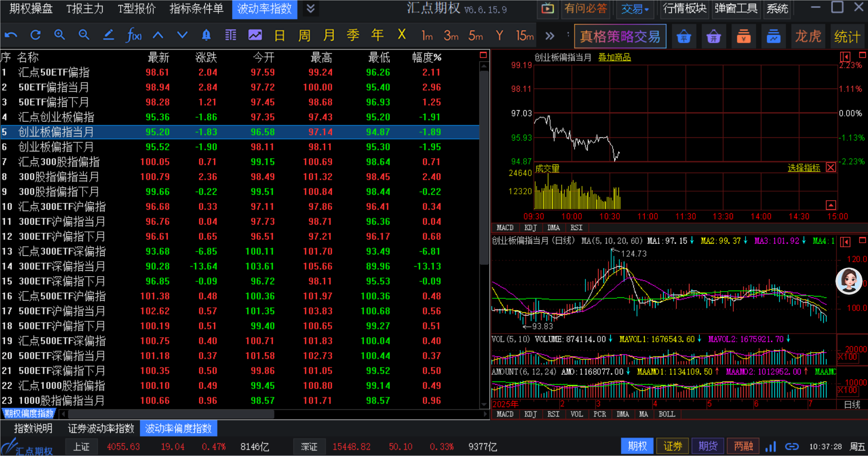Click the blue basket 平 close-position icon
The image size is (868, 456).
(684, 36)
